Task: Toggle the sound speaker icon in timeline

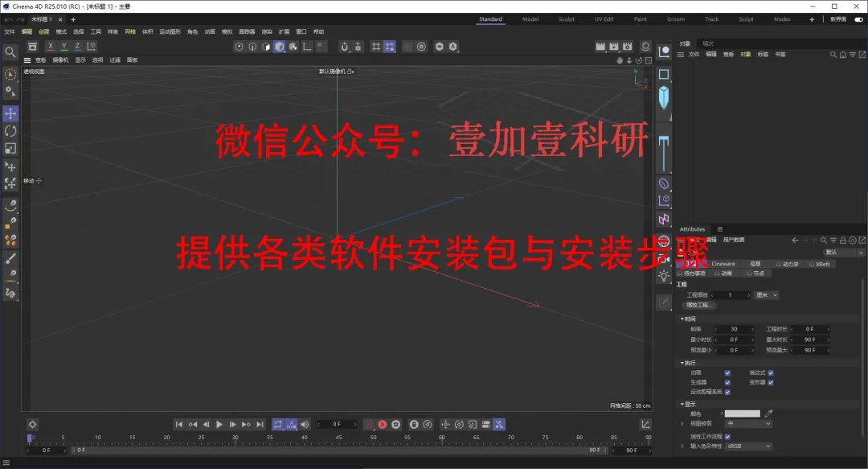Action: (305, 425)
